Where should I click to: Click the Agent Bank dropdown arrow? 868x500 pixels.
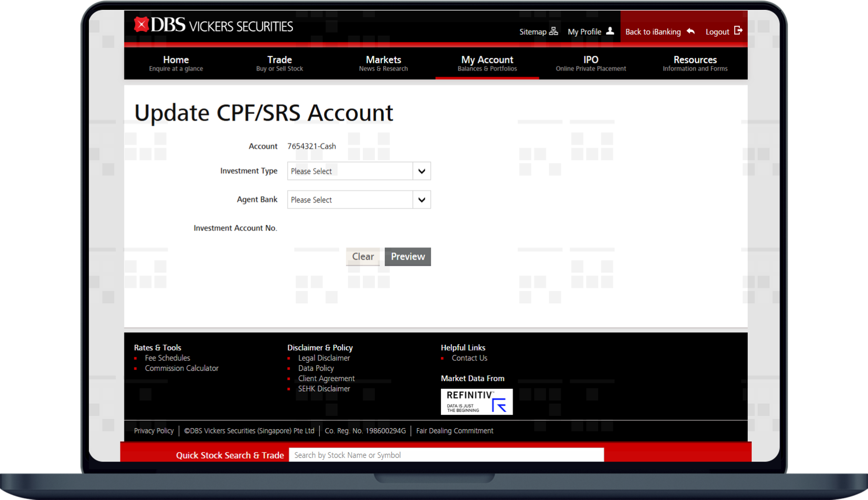pyautogui.click(x=422, y=200)
